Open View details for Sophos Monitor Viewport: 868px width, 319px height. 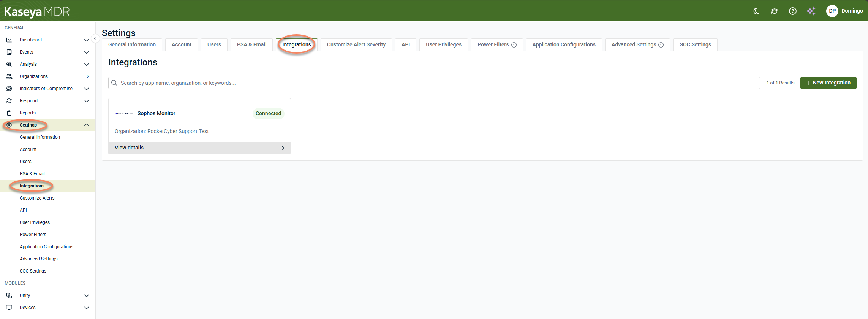[x=199, y=148]
